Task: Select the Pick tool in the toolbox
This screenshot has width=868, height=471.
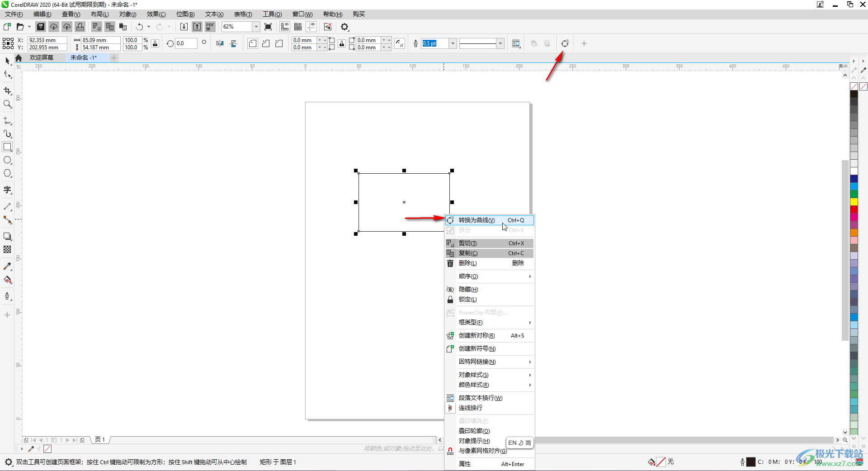Action: click(7, 61)
